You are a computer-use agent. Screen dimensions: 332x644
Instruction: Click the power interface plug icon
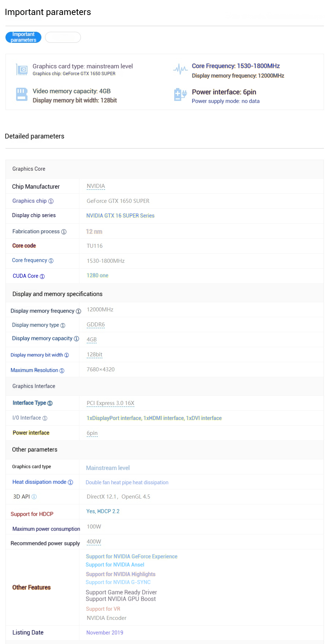coord(180,94)
